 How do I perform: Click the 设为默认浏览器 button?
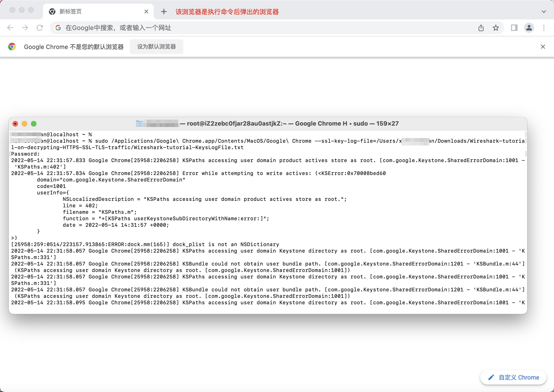[x=156, y=47]
